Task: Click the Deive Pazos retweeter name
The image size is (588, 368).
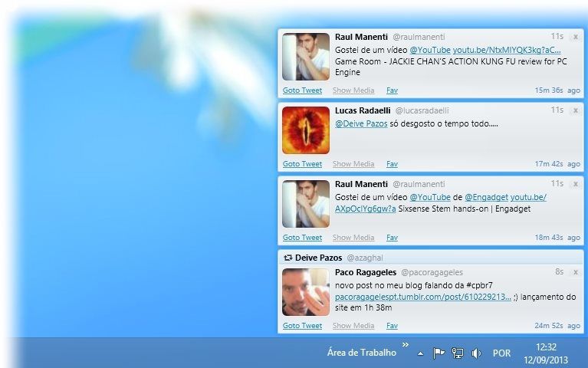Action: tap(318, 258)
